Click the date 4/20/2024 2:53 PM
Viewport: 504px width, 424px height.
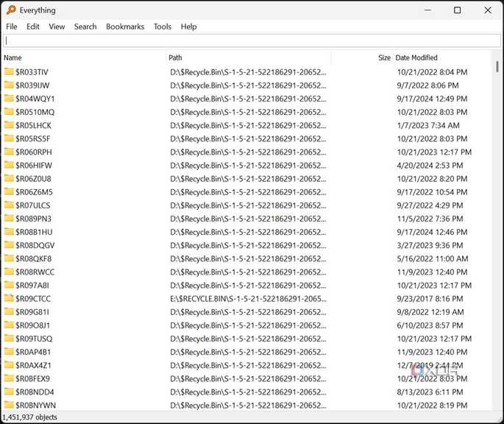click(x=430, y=166)
